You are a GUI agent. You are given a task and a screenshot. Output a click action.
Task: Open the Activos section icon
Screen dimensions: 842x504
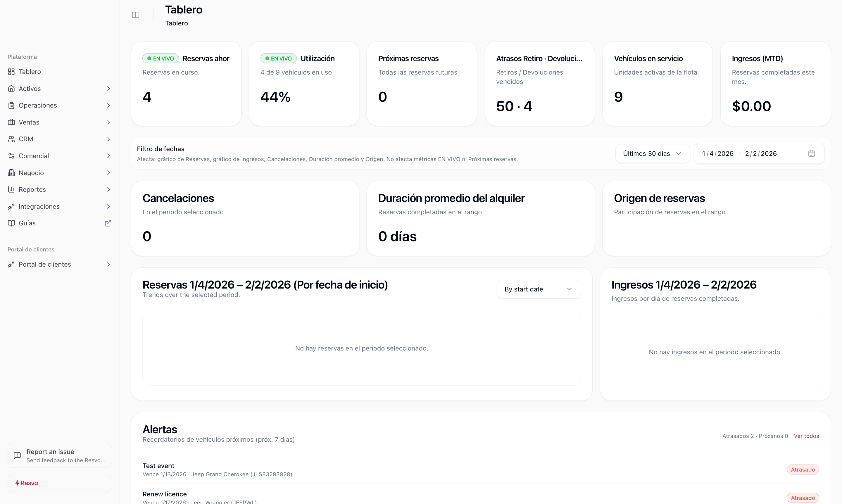pyautogui.click(x=11, y=88)
